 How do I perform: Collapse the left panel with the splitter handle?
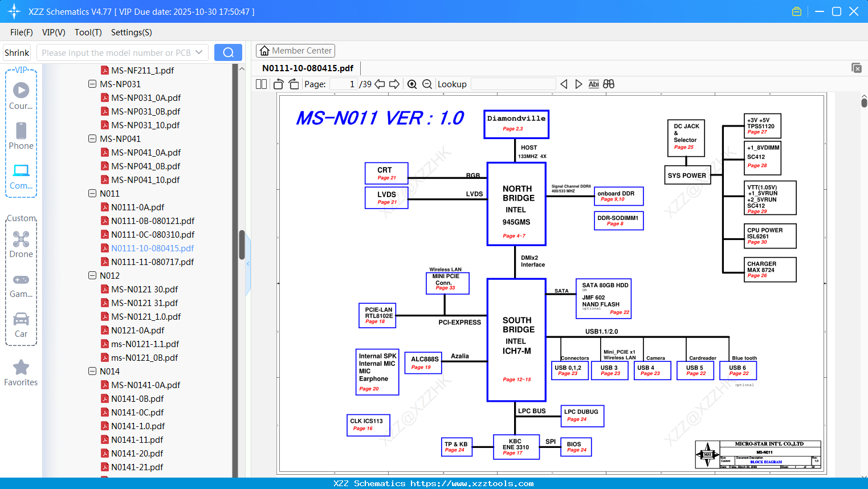248,264
